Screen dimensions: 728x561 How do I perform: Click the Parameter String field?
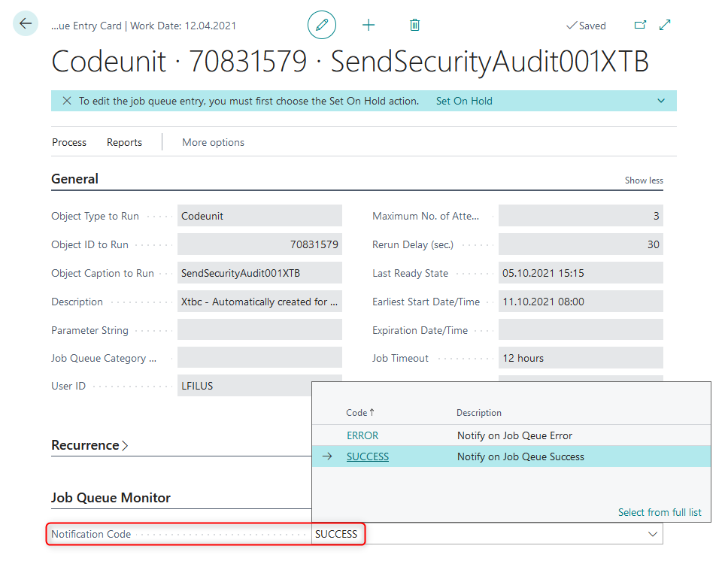pyautogui.click(x=259, y=330)
